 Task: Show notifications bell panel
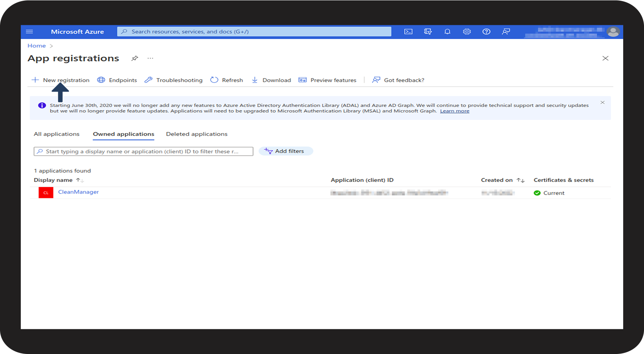[x=447, y=32]
